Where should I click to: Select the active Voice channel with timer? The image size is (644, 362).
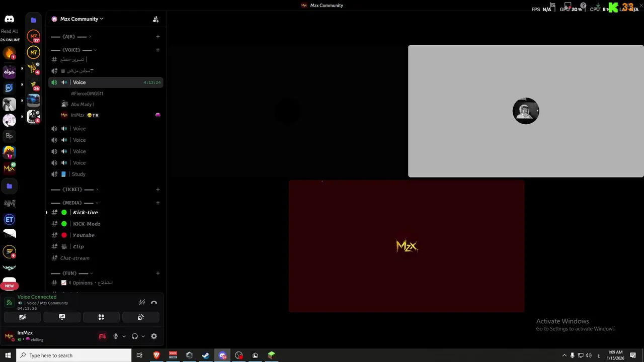(x=106, y=82)
